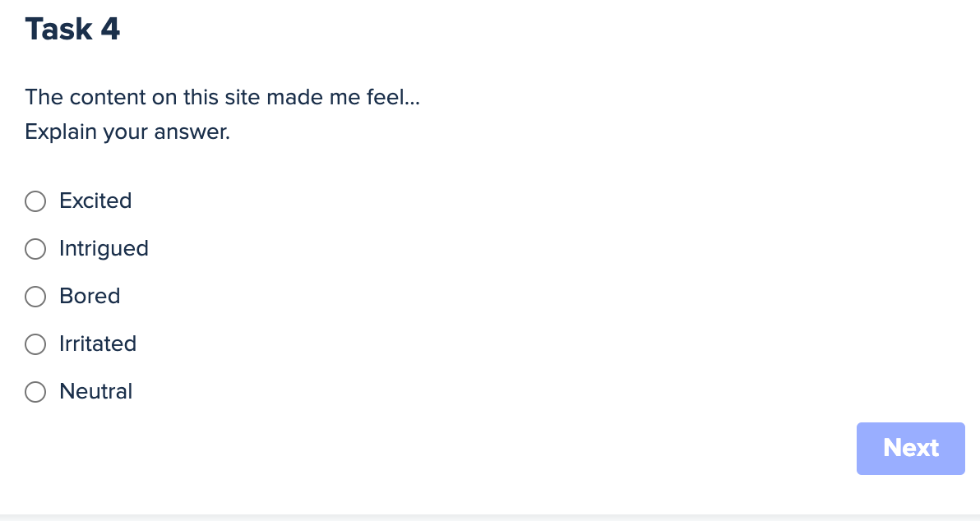Image resolution: width=980 pixels, height=521 pixels.
Task: Click the 'Bored' label text
Action: [x=90, y=297]
